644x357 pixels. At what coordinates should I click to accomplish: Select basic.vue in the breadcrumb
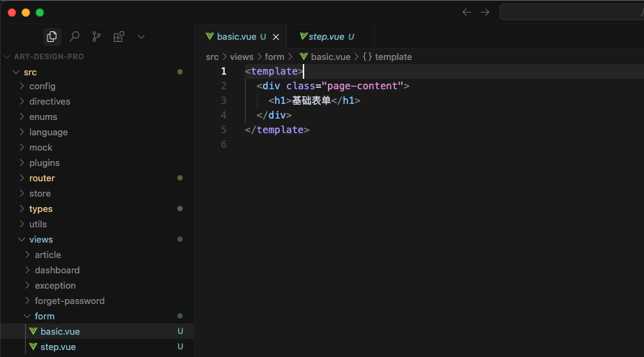(x=331, y=57)
